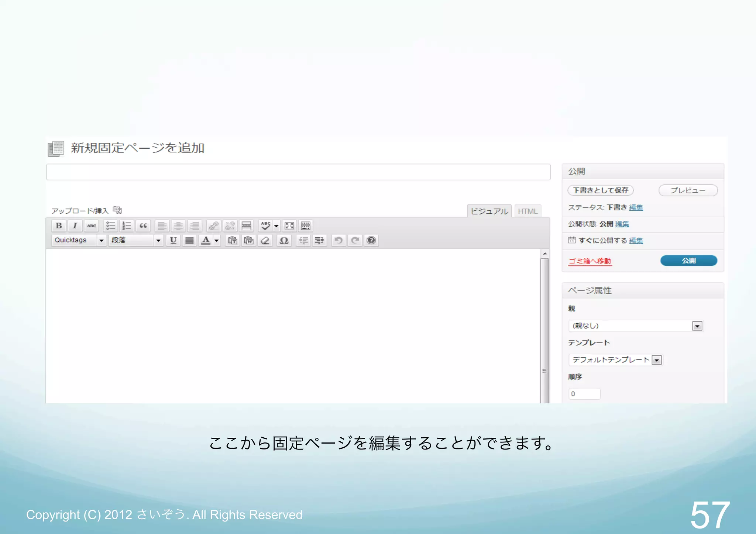Paste from Word

pos(249,240)
